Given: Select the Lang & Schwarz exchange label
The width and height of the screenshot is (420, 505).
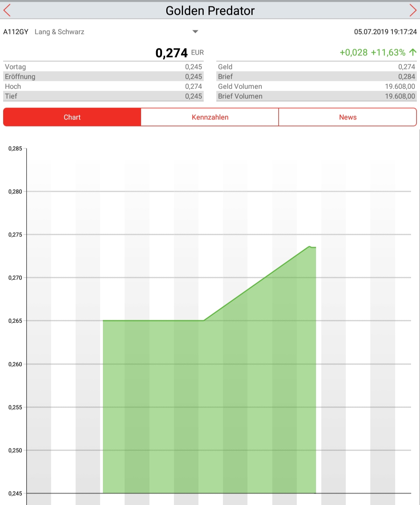Looking at the screenshot, I should coord(59,32).
